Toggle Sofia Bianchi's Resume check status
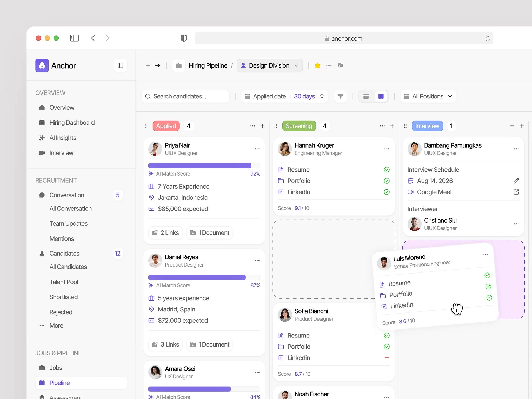 tap(387, 336)
